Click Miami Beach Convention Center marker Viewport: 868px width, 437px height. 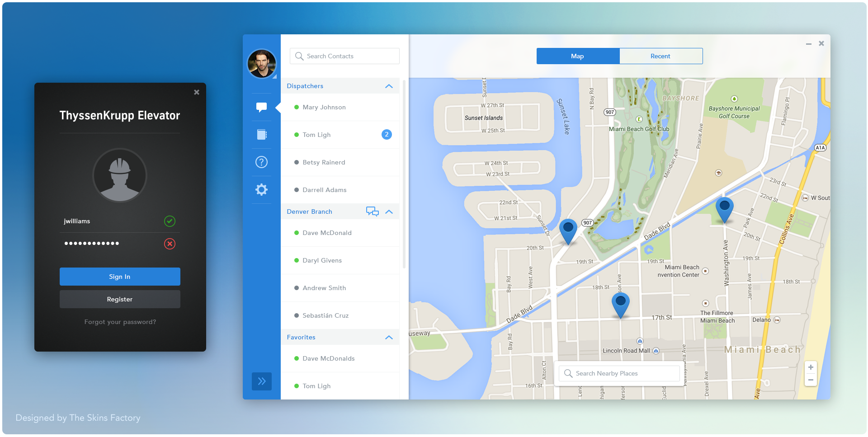click(705, 271)
